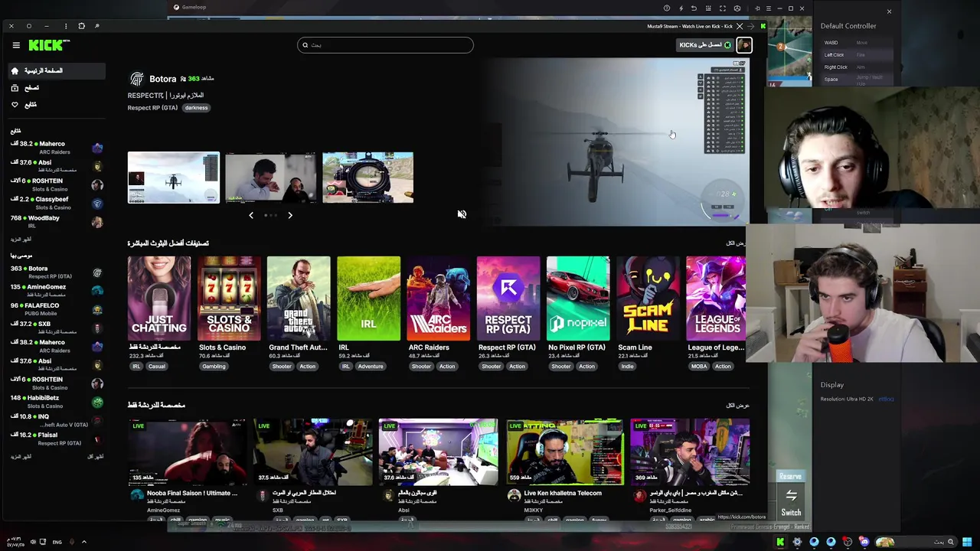Open Respect RP (GTA) category under Botora

pyautogui.click(x=152, y=108)
